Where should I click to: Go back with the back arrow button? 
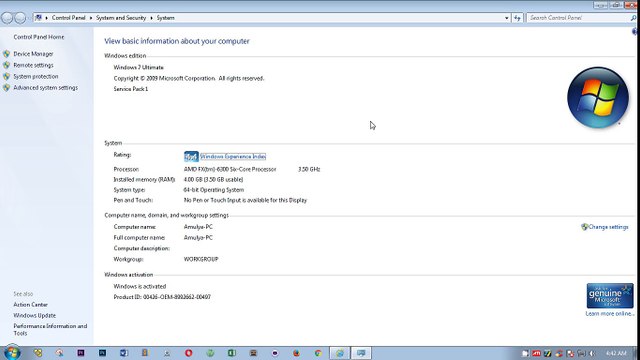7,18
